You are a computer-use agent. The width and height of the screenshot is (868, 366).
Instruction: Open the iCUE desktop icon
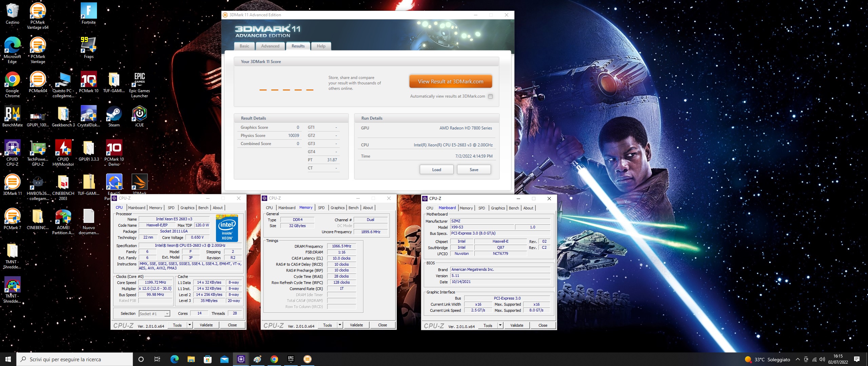(139, 116)
